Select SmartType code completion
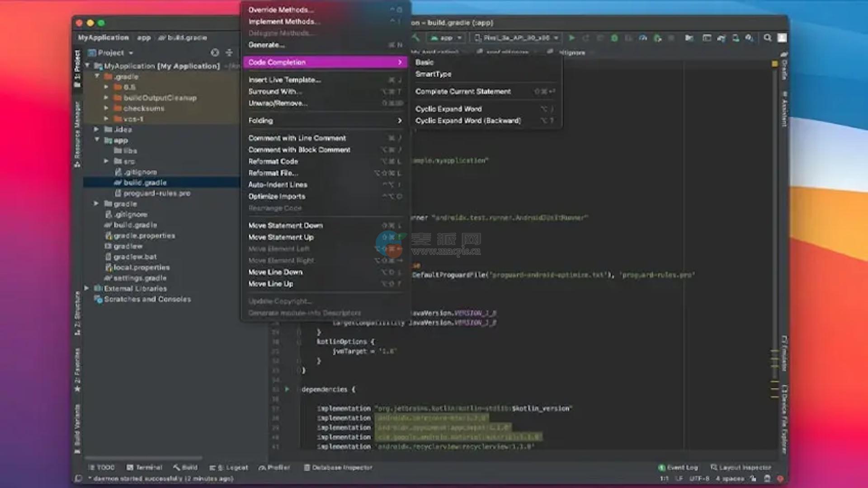 tap(486, 74)
